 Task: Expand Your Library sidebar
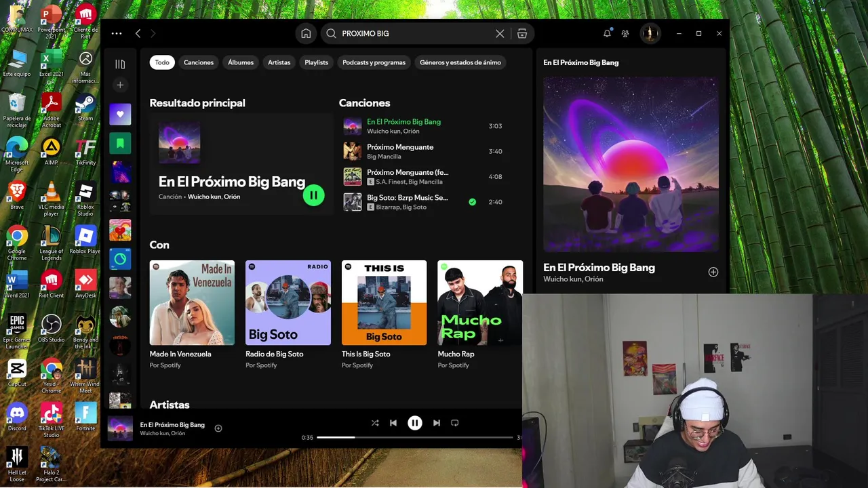coord(120,64)
